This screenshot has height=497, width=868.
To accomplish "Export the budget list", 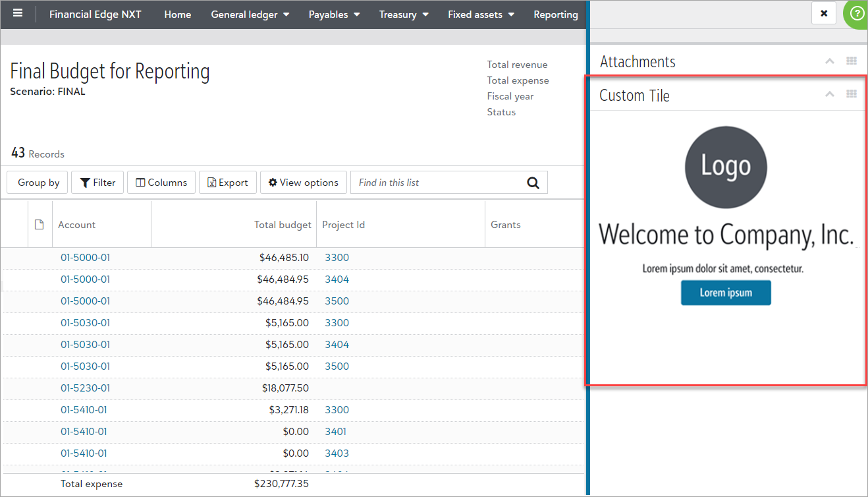I will (x=228, y=183).
